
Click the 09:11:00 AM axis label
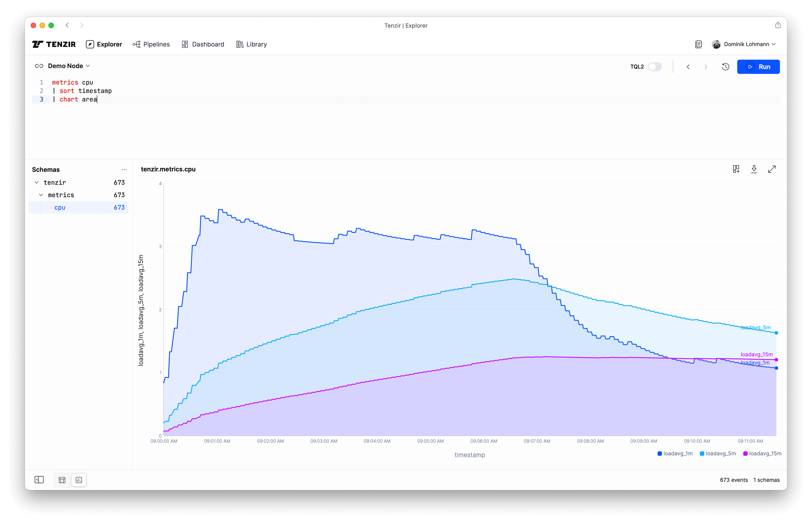coord(750,441)
